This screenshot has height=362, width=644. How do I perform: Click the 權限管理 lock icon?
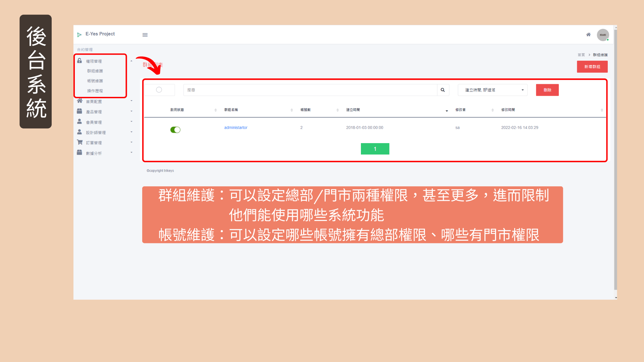(x=79, y=61)
